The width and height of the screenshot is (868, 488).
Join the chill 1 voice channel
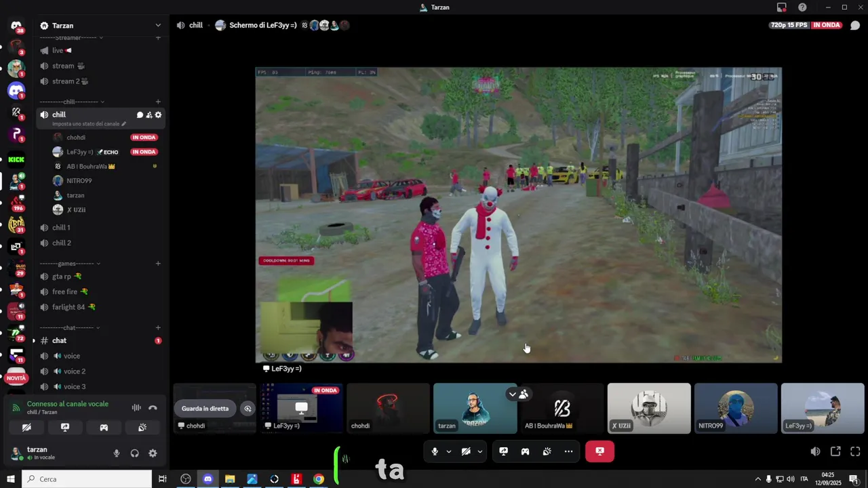100,228
